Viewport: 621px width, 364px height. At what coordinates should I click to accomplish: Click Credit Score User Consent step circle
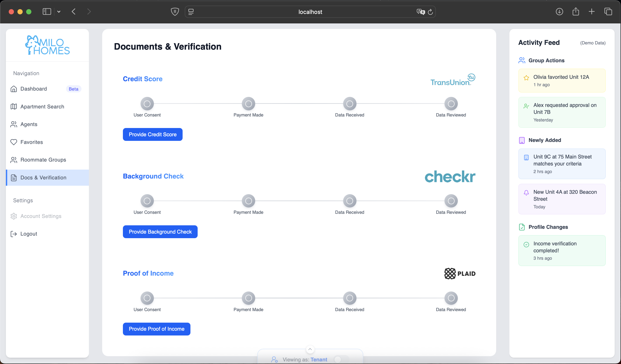[147, 104]
